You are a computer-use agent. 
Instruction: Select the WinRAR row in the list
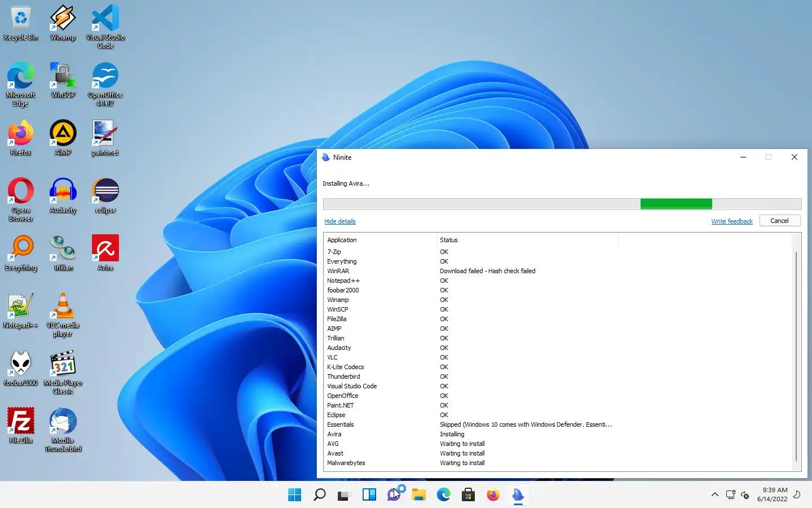coord(558,271)
